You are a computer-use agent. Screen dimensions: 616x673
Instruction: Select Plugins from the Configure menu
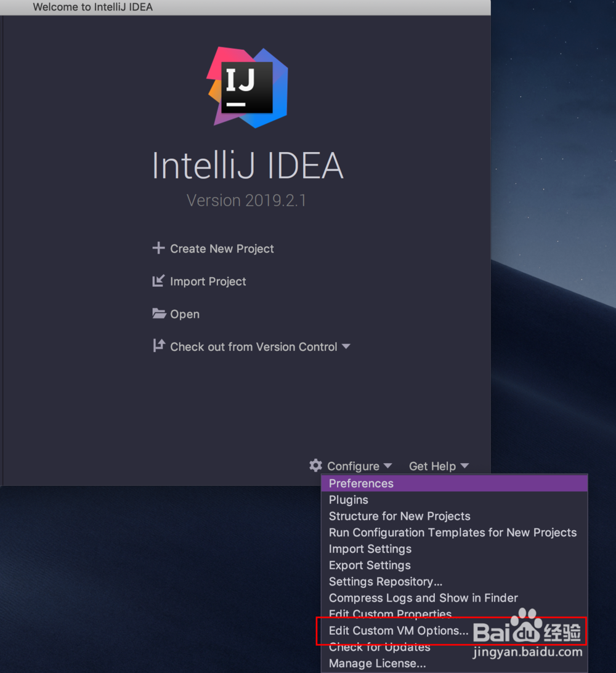348,500
